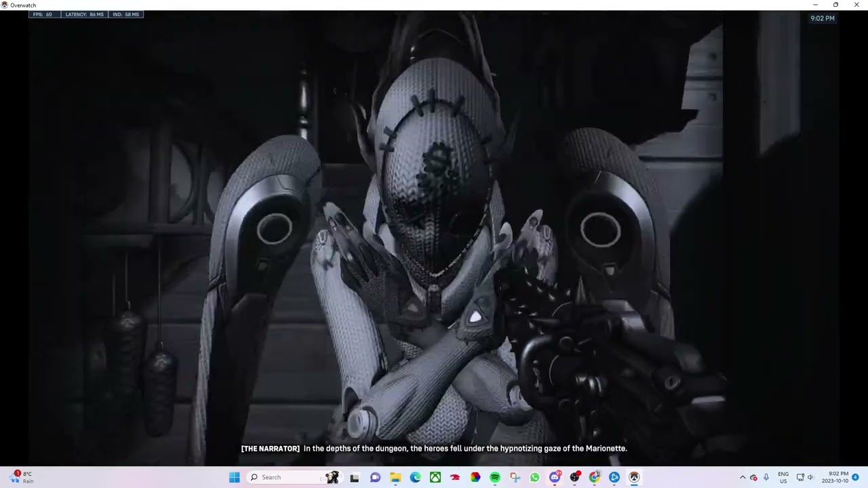Click the IND: 58 MS stat
The width and height of the screenshot is (868, 488).
tap(126, 14)
